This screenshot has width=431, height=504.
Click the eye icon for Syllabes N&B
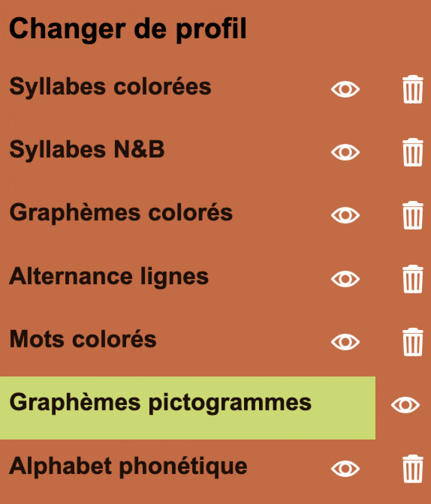point(345,152)
